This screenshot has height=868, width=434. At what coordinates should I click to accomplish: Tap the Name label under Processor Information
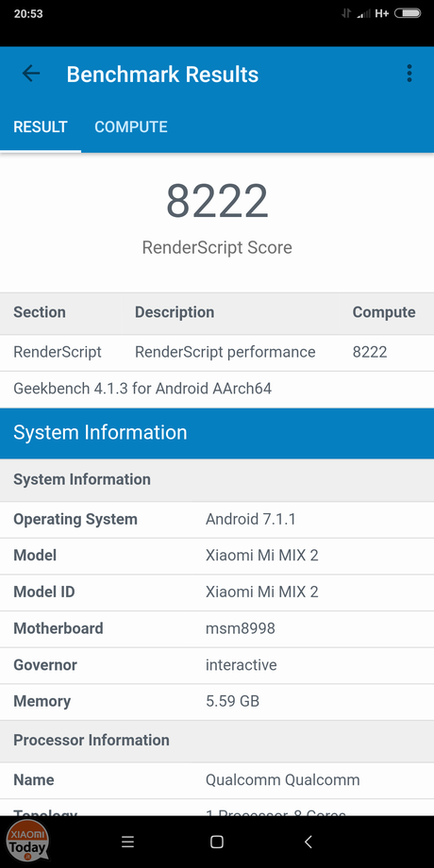[34, 780]
